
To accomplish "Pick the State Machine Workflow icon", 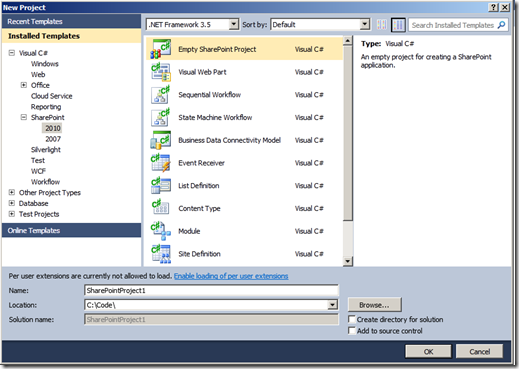I will pos(160,117).
